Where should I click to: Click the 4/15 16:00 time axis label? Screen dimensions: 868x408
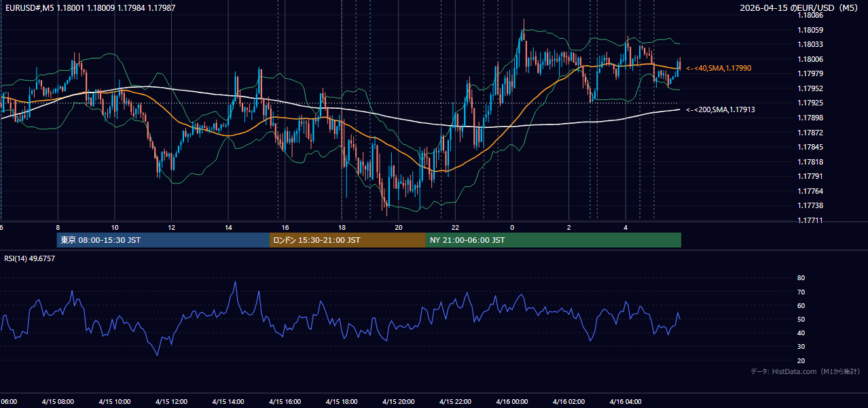(285, 402)
